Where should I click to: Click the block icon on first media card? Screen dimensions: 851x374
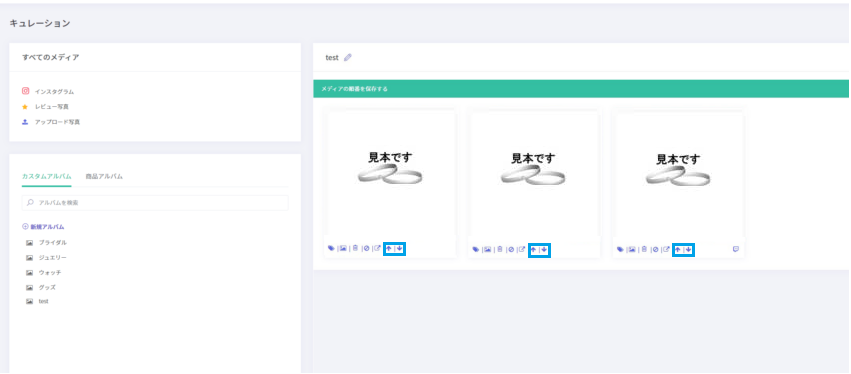(x=366, y=249)
